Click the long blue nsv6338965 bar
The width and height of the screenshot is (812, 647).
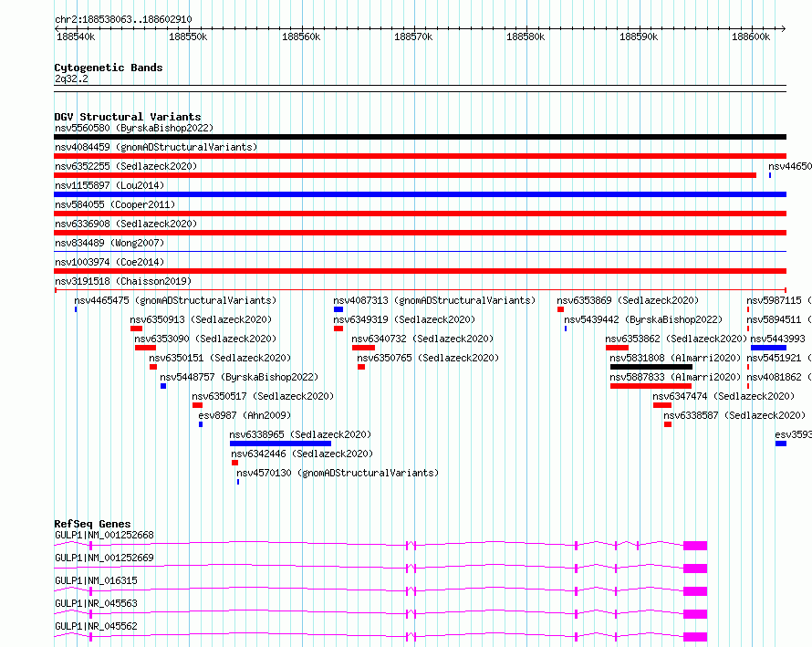coord(280,444)
